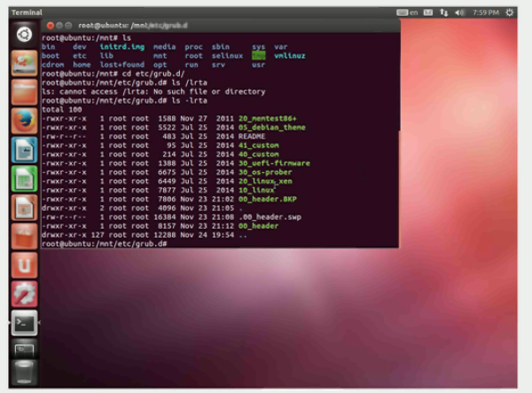Launch Install Ubuntu from the launcher
This screenshot has height=393, width=532.
(x=23, y=64)
